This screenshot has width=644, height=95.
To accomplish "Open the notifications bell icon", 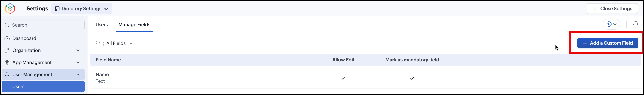I will tap(635, 24).
